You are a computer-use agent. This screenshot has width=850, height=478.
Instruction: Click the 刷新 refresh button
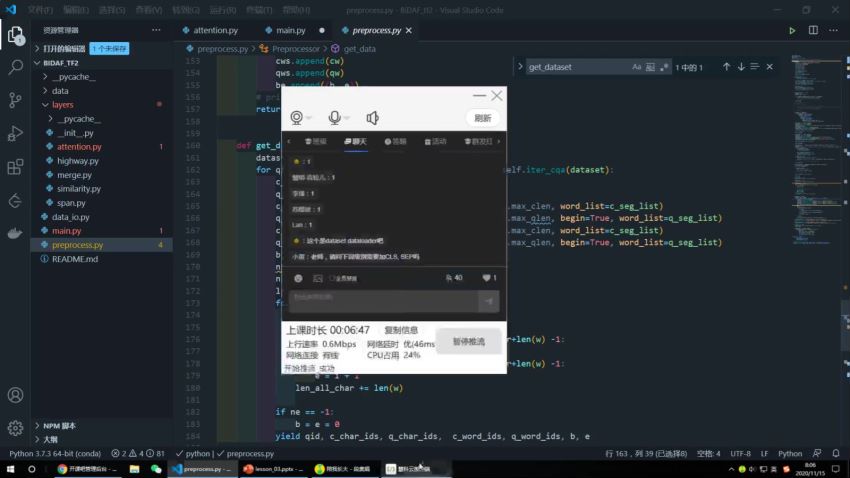(x=482, y=118)
